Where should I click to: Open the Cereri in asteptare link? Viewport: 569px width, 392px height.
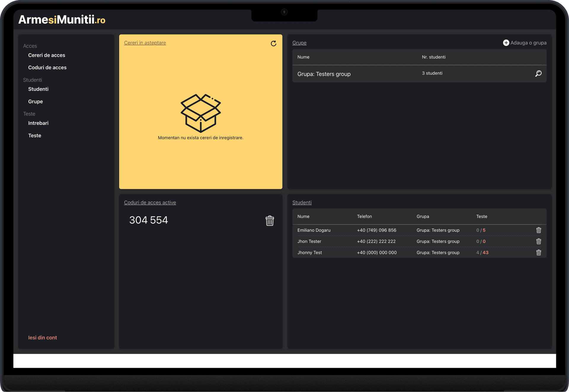click(x=145, y=43)
